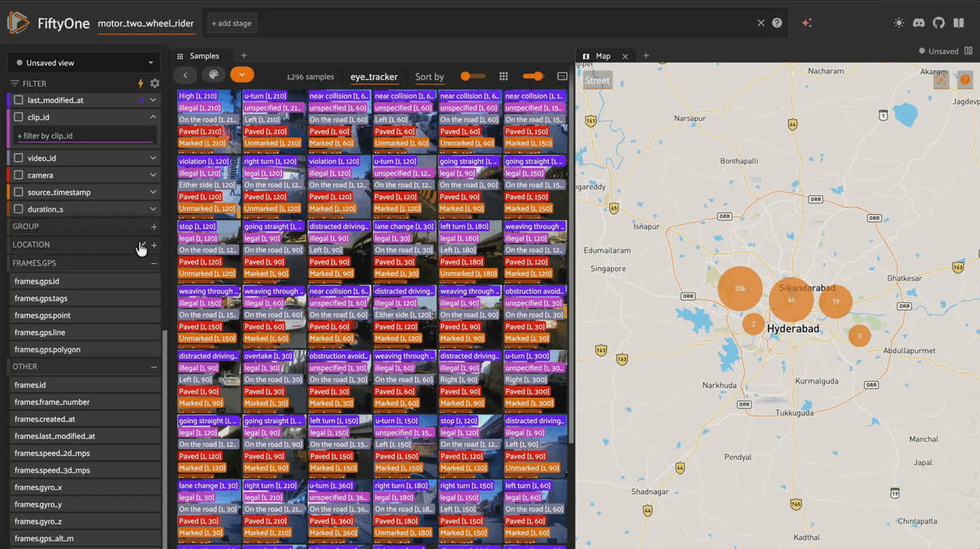
Task: Collapse the FRAMES.GPS group
Action: (x=154, y=263)
